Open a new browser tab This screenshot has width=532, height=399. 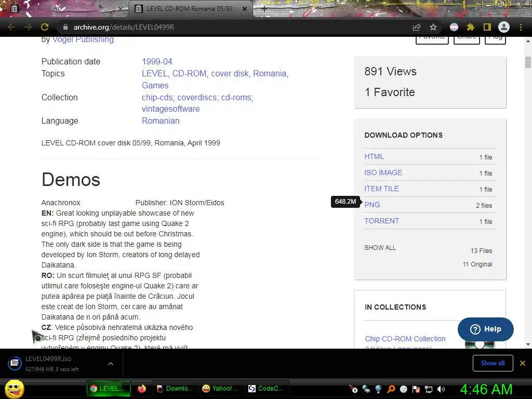(x=264, y=9)
